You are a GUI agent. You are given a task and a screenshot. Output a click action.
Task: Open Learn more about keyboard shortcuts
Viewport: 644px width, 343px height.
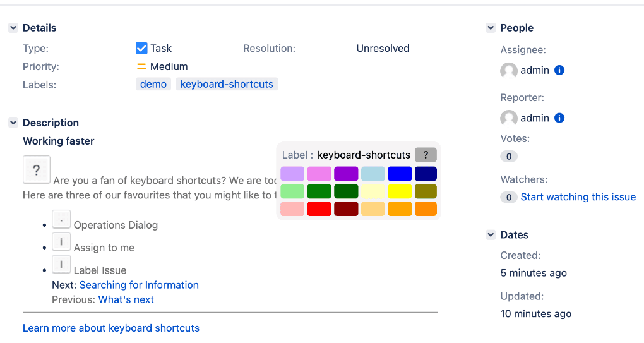[111, 328]
